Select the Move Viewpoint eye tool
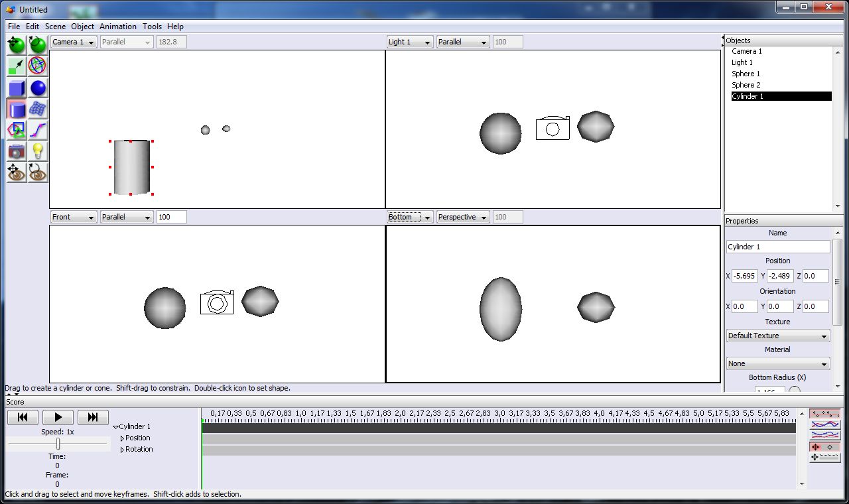 click(17, 172)
